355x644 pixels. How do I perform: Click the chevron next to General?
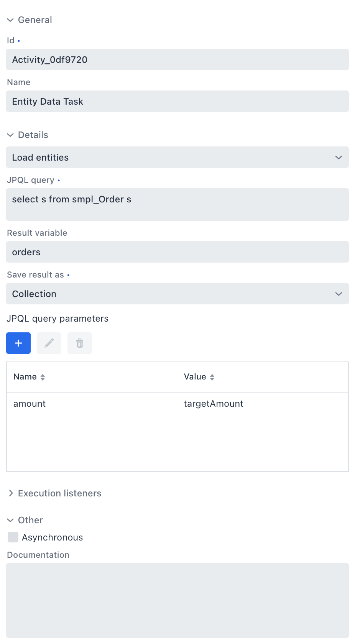click(10, 20)
